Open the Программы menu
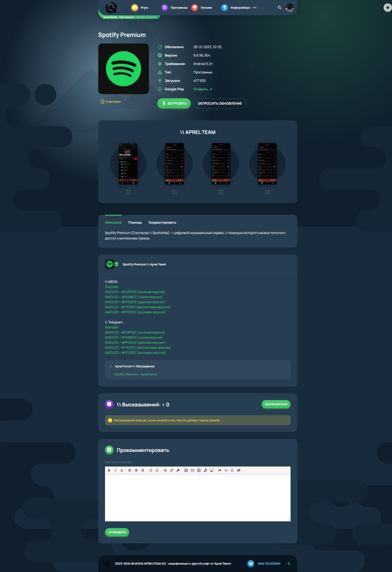 [x=174, y=8]
